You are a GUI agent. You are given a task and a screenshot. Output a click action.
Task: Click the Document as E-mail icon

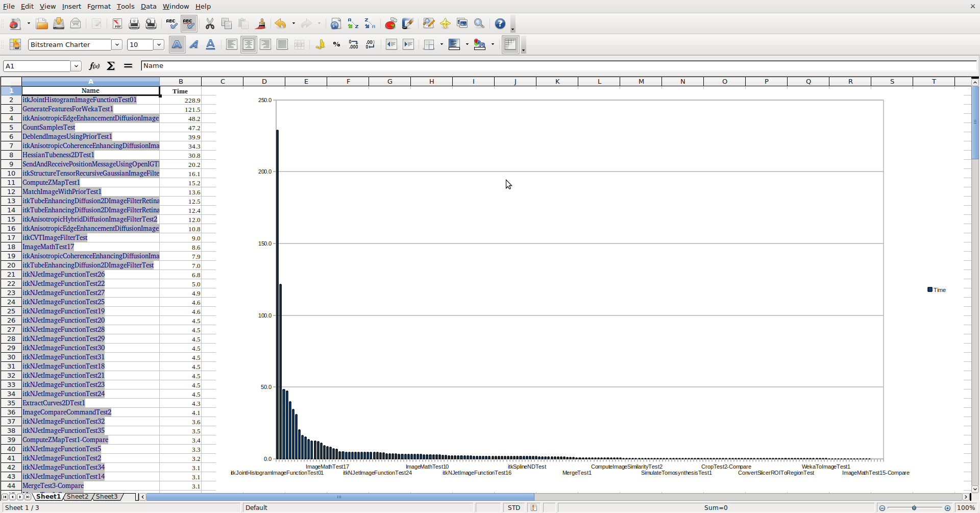[x=76, y=23]
